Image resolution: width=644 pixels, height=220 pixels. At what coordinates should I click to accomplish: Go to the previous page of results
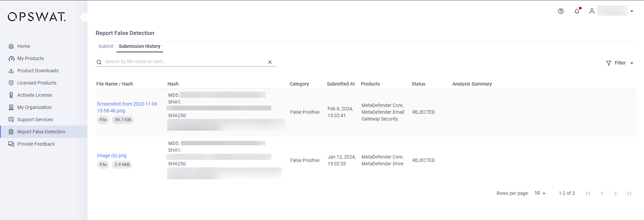pyautogui.click(x=602, y=194)
